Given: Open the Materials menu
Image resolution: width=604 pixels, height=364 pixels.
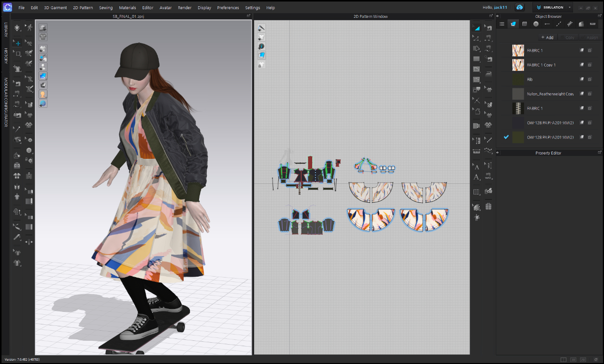Looking at the screenshot, I should tap(128, 8).
